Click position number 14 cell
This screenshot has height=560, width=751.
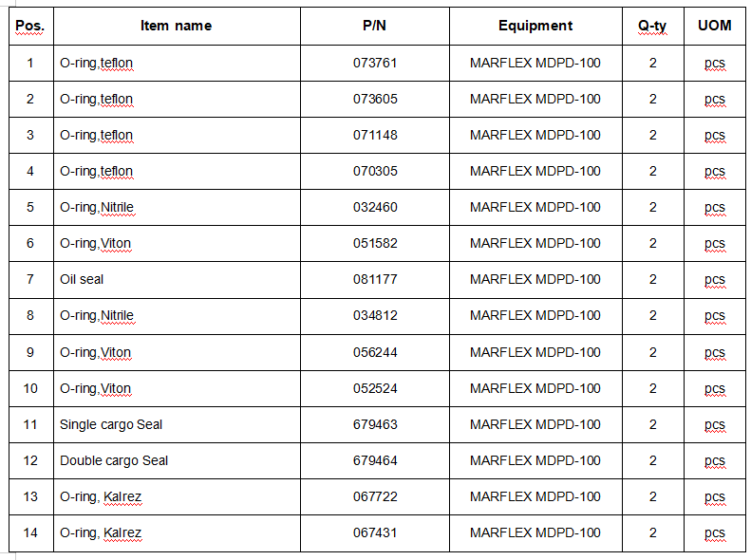tap(30, 532)
